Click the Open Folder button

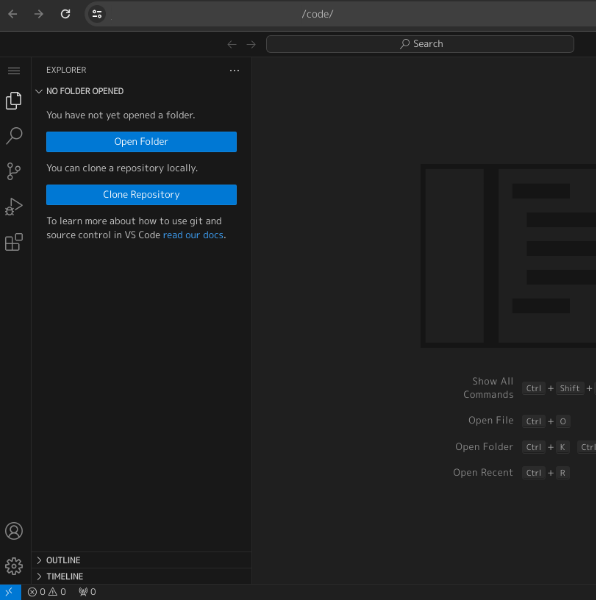tap(142, 142)
